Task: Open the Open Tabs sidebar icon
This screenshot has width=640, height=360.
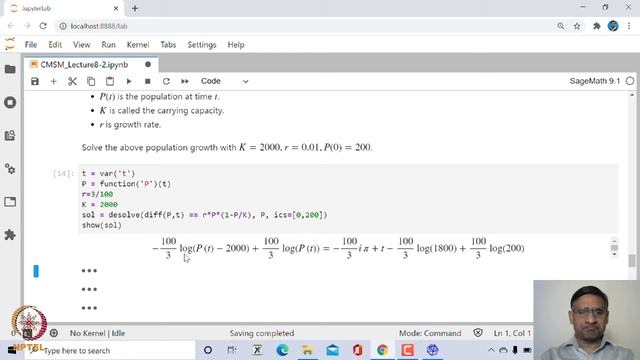Action: (10, 202)
